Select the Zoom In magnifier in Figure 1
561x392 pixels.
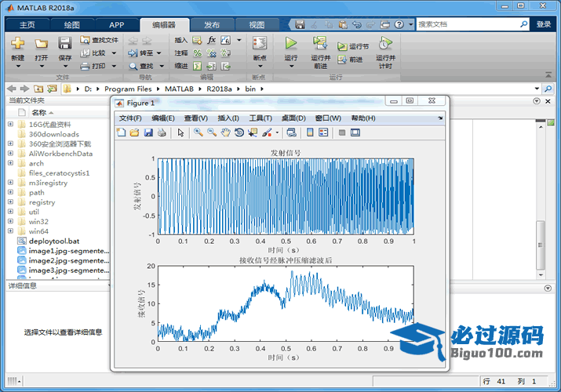(x=199, y=132)
